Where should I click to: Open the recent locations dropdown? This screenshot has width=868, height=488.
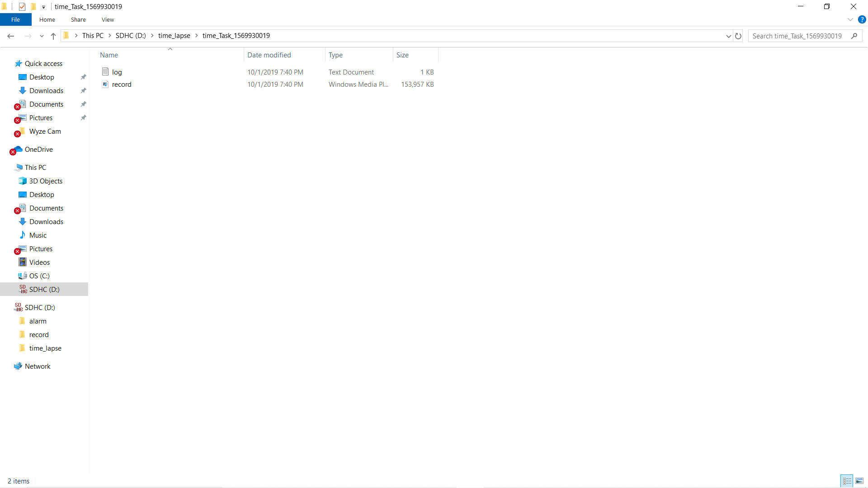tap(42, 36)
